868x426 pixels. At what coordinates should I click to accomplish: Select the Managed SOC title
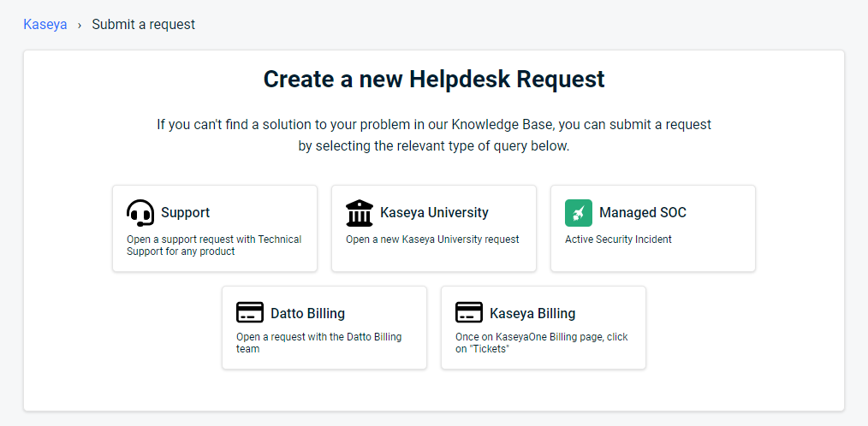pyautogui.click(x=643, y=212)
